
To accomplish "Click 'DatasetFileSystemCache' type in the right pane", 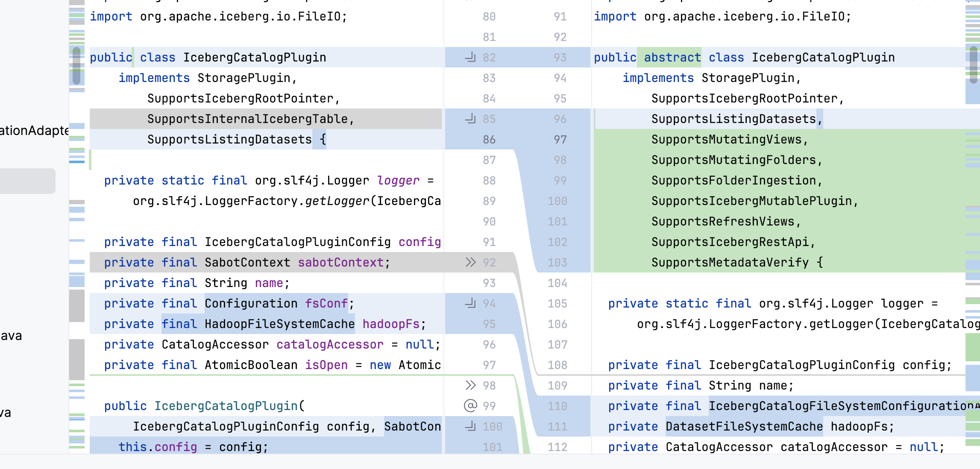I will [x=744, y=427].
